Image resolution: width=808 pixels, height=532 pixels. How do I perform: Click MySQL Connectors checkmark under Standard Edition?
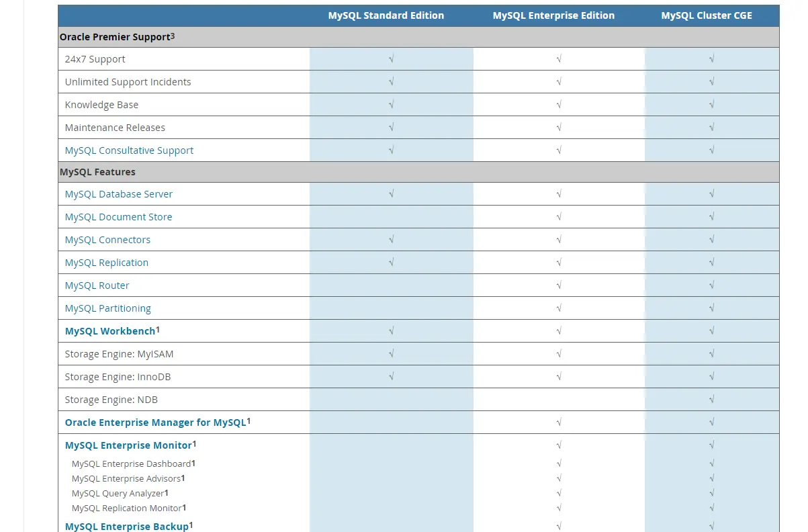[391, 240]
